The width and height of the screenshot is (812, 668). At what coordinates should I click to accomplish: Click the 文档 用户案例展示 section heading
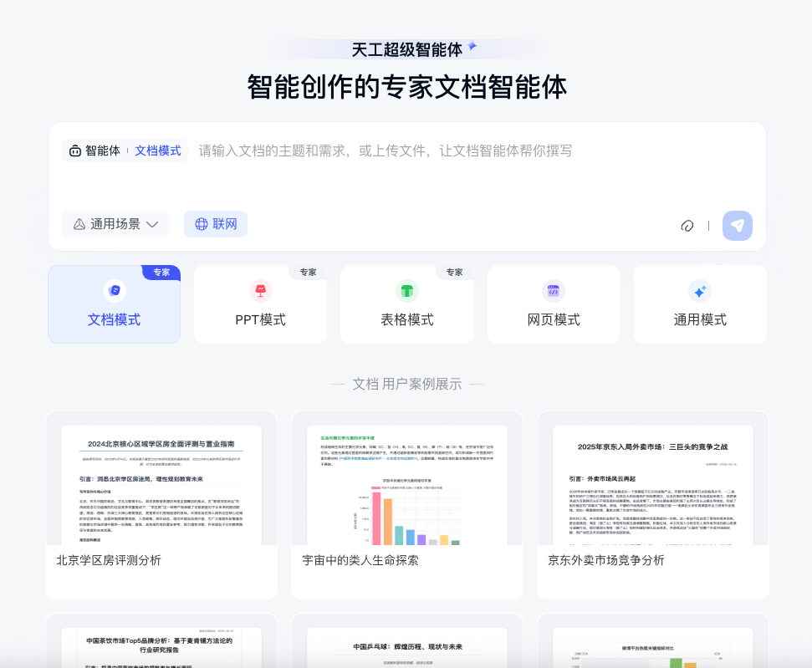(407, 384)
